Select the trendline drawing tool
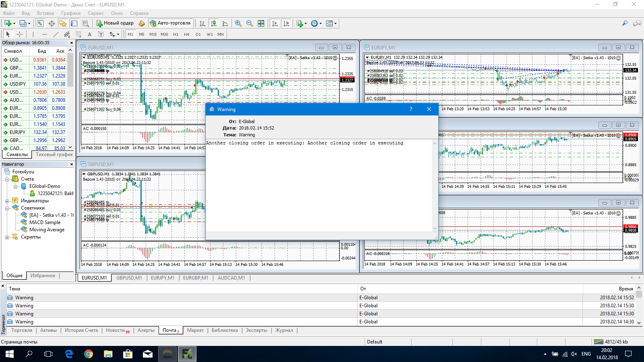 click(x=56, y=34)
